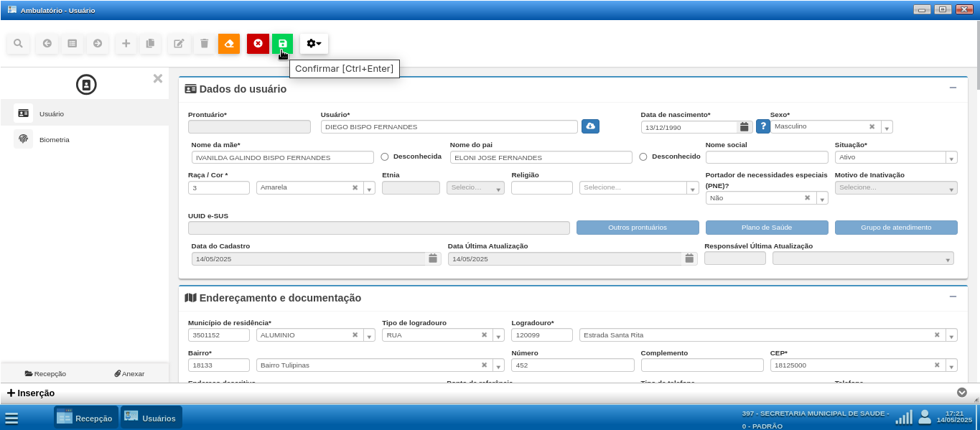
Task: Open the Data de nascimento calendar icon
Action: [x=745, y=127]
